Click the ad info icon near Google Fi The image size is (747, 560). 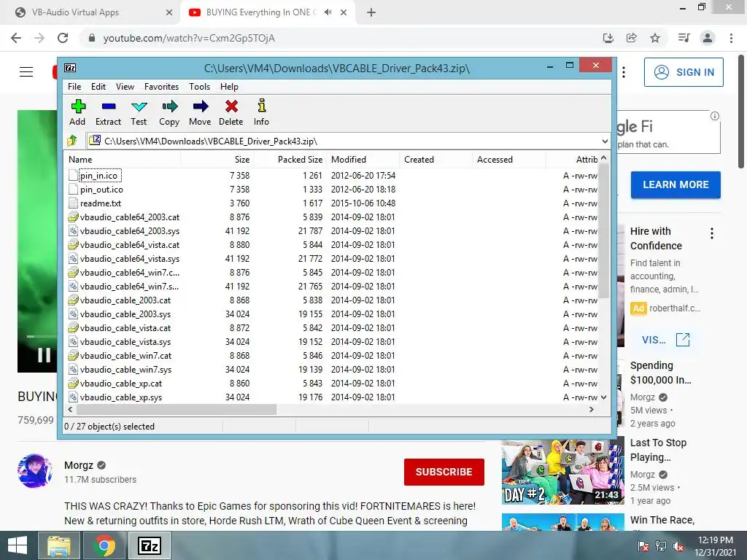pos(715,116)
